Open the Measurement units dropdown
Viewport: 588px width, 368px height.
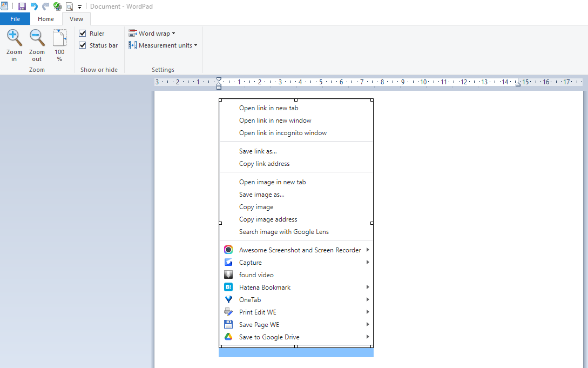coord(163,45)
